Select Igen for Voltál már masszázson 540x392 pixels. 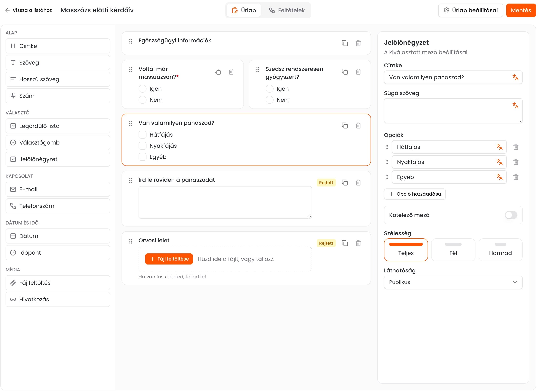click(x=142, y=89)
